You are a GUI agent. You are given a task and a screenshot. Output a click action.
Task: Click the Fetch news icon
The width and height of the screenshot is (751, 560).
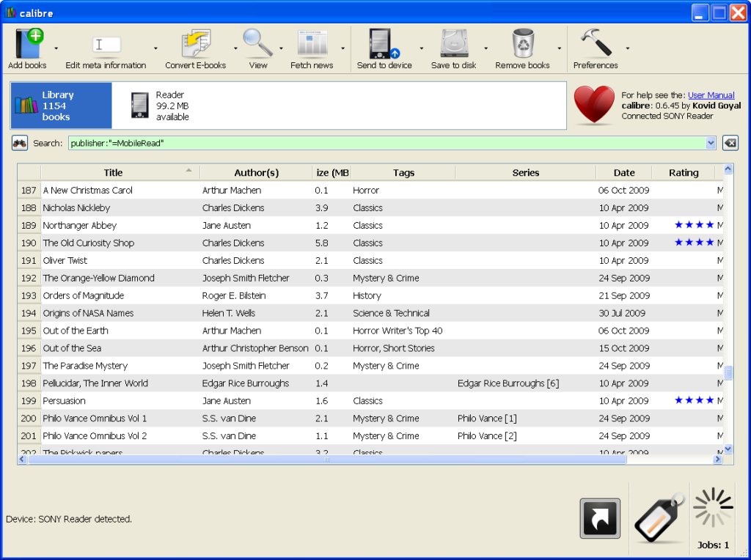(312, 44)
